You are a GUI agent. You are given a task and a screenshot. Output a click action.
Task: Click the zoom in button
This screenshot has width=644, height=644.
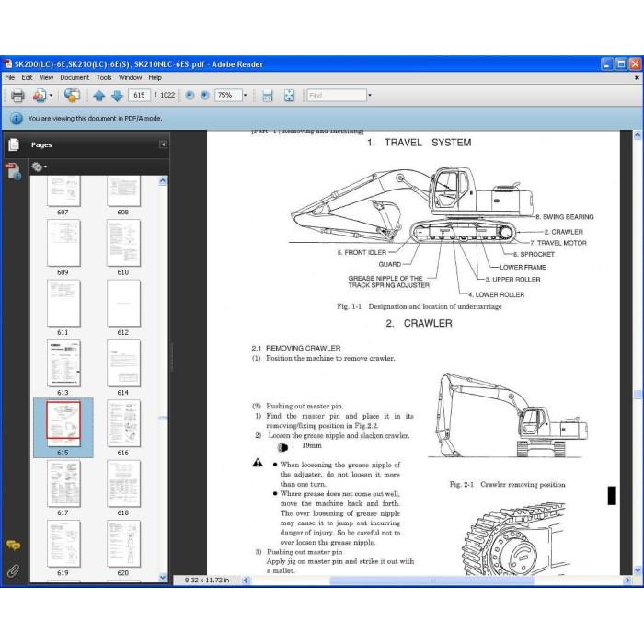click(x=204, y=96)
